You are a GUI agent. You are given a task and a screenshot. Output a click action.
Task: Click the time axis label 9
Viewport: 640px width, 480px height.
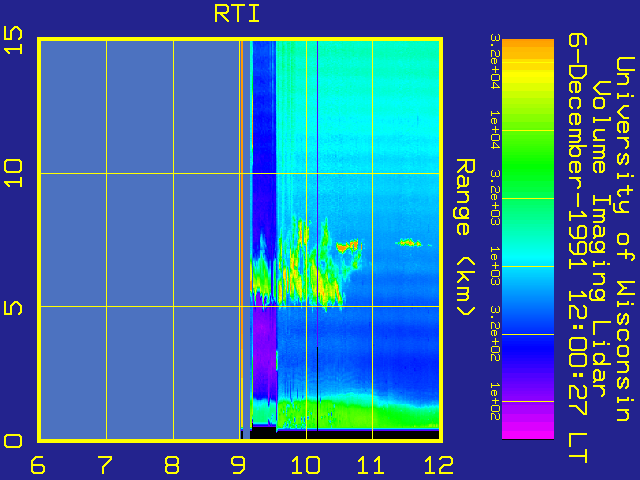point(238,465)
